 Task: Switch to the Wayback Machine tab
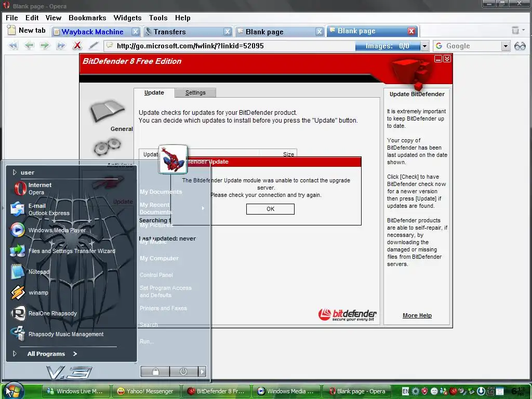(92, 32)
